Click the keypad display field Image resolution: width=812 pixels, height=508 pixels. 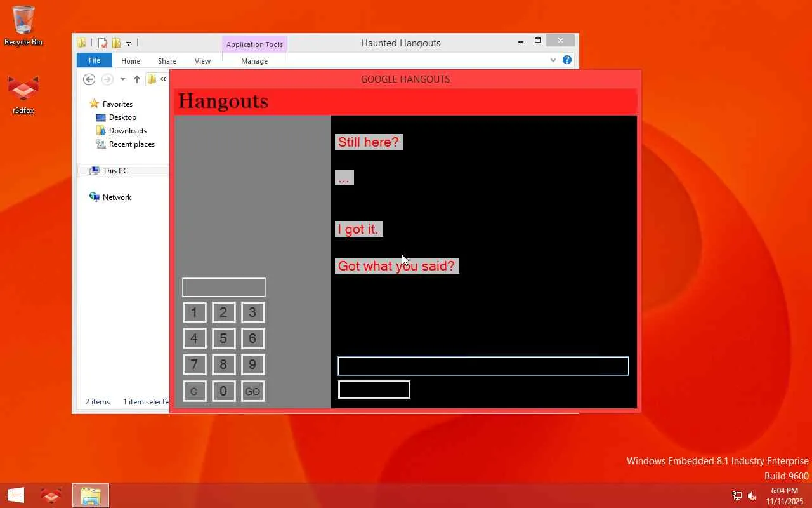[224, 287]
